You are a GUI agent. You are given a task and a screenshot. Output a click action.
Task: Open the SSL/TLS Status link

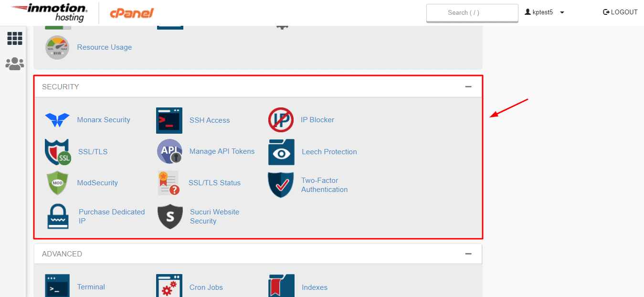pyautogui.click(x=214, y=183)
